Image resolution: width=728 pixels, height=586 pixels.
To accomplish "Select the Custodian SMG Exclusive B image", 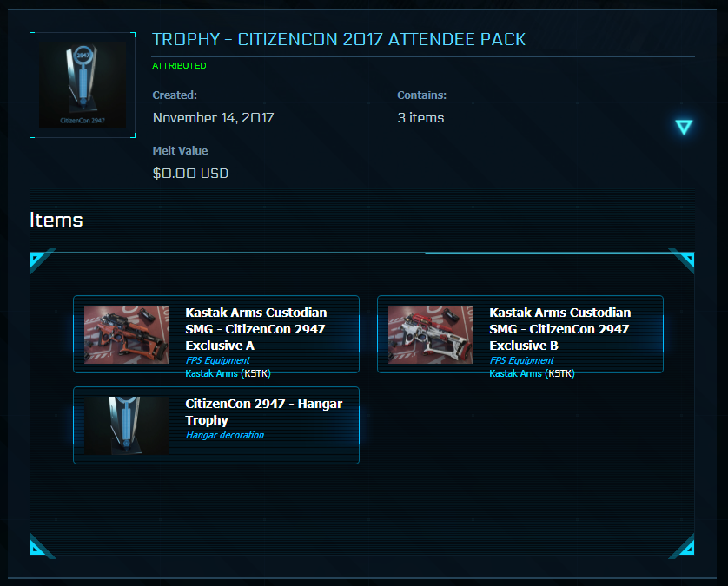I will point(431,334).
